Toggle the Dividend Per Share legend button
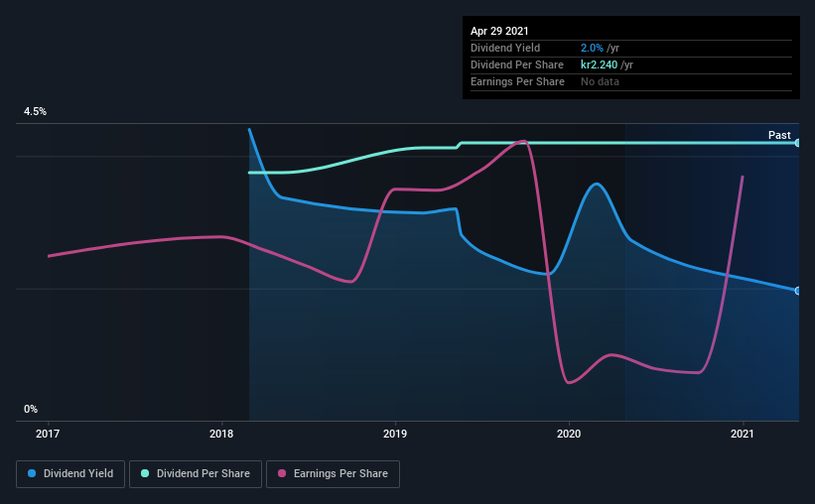Image resolution: width=815 pixels, height=504 pixels. [196, 474]
